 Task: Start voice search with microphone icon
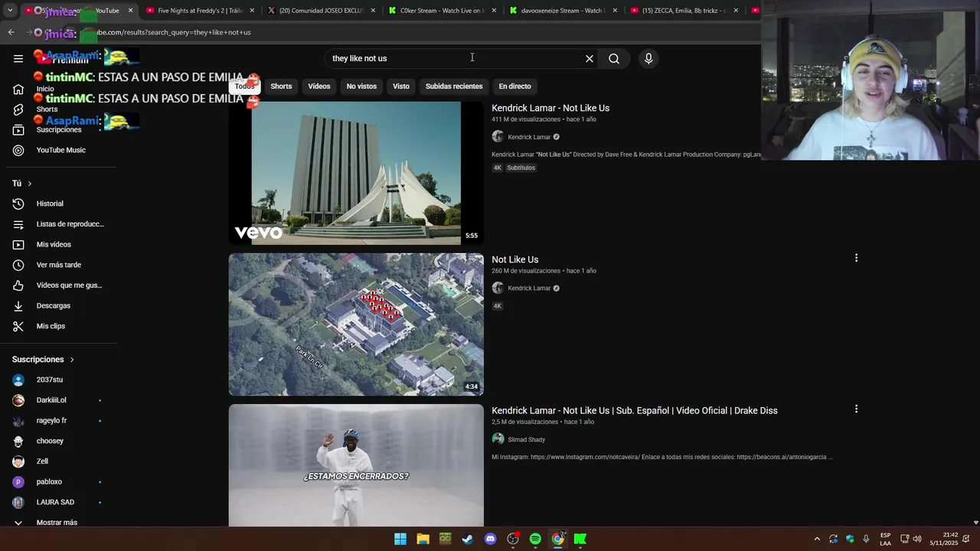pyautogui.click(x=648, y=58)
